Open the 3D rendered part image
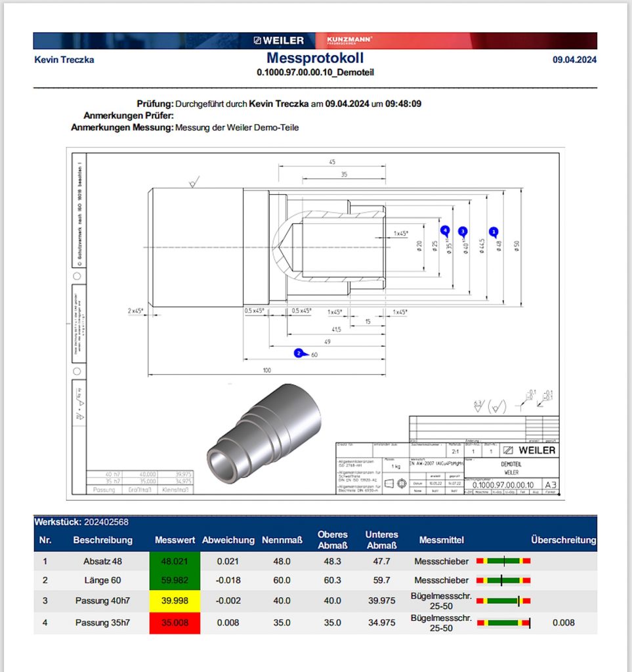Image resolution: width=632 pixels, height=672 pixels. pos(263,434)
